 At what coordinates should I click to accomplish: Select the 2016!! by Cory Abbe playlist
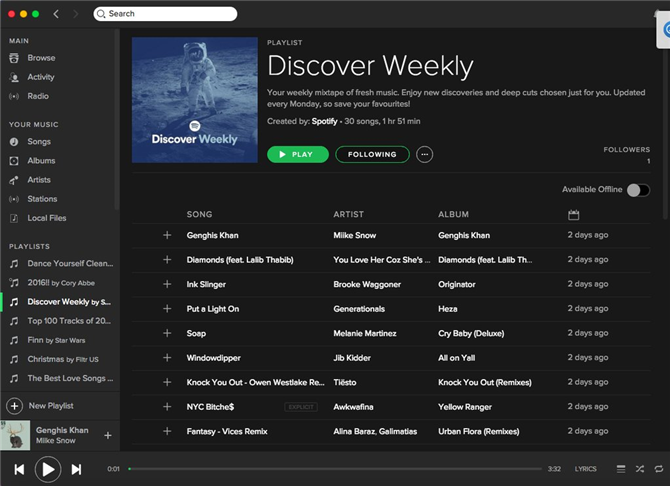[61, 283]
